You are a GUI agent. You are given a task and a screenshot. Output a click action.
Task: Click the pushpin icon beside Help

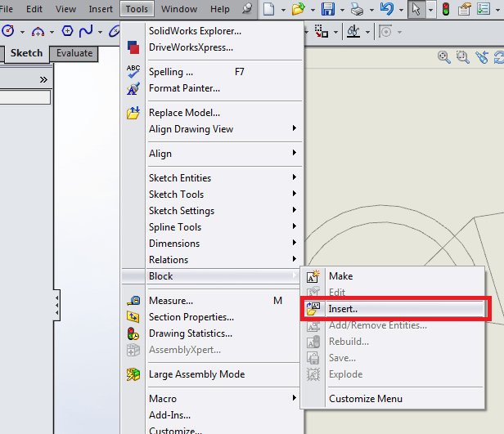coord(247,9)
